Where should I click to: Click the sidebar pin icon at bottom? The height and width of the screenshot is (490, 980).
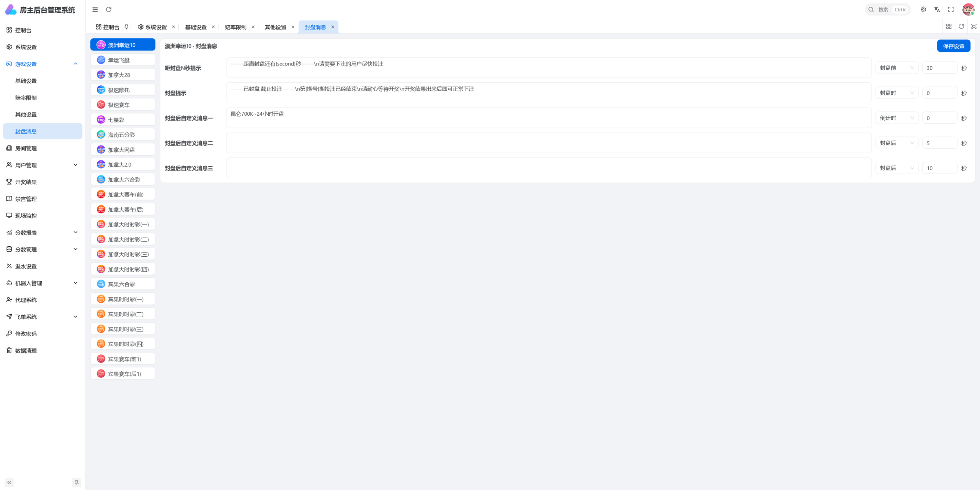click(77, 482)
